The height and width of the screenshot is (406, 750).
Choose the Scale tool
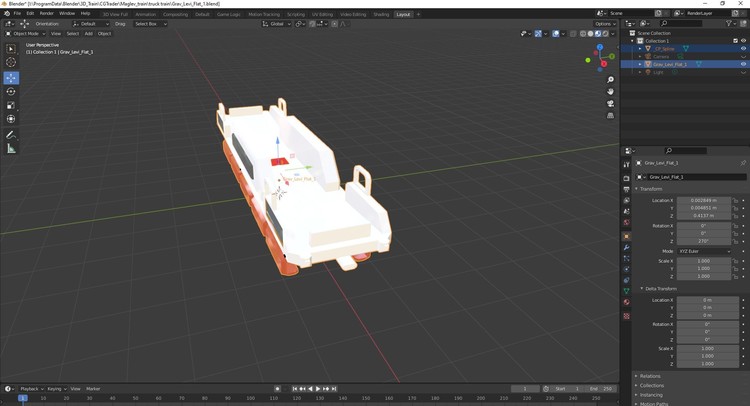11,105
